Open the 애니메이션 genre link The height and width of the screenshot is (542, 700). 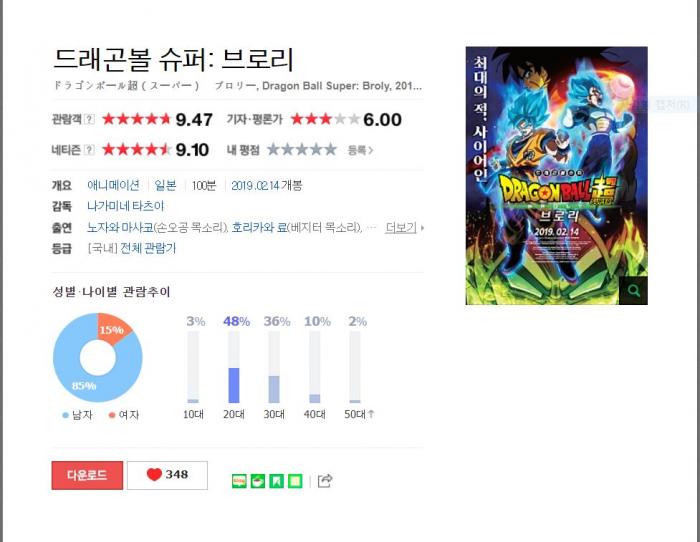tap(113, 185)
